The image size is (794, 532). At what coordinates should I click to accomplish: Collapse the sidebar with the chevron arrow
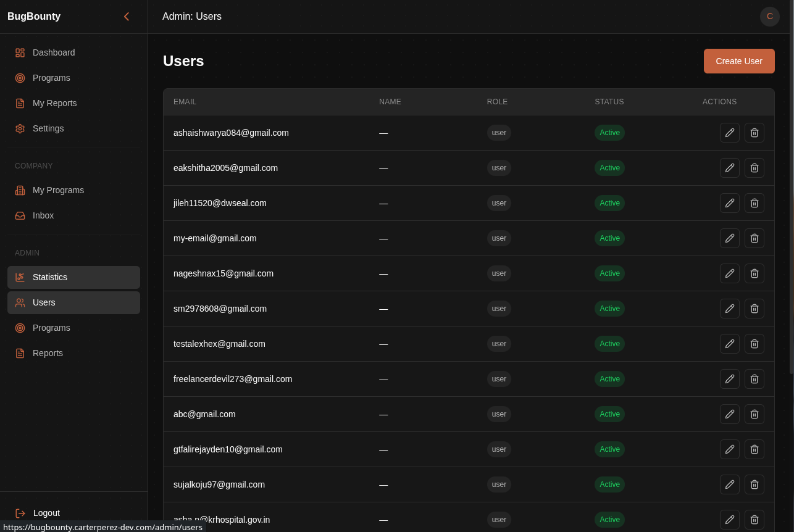(127, 17)
